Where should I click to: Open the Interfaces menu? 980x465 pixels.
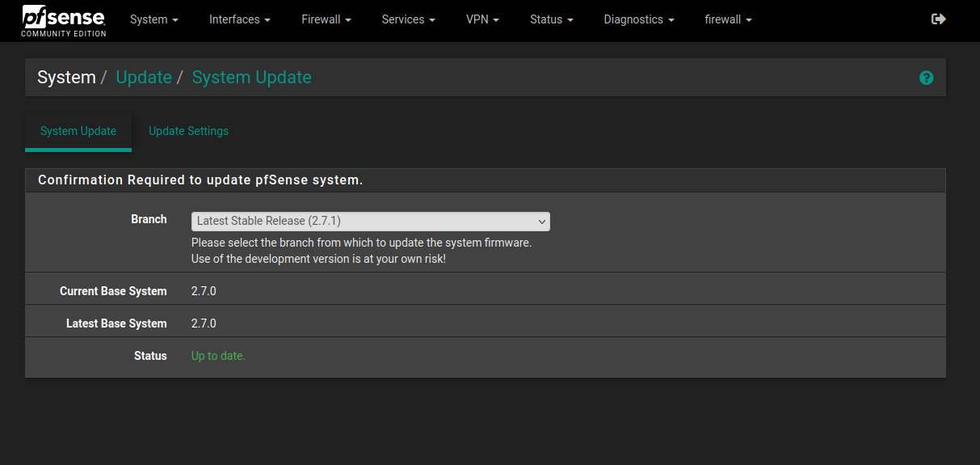tap(240, 19)
